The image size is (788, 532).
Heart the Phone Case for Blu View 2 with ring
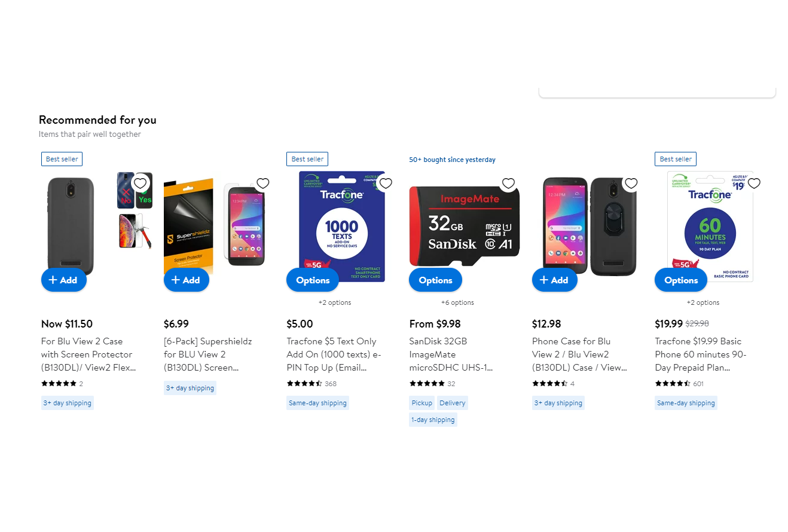(x=631, y=184)
